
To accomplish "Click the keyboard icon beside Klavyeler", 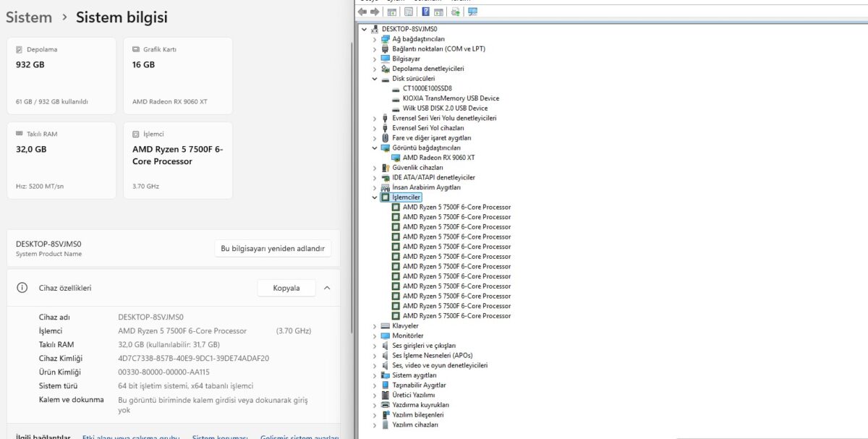I will (385, 325).
